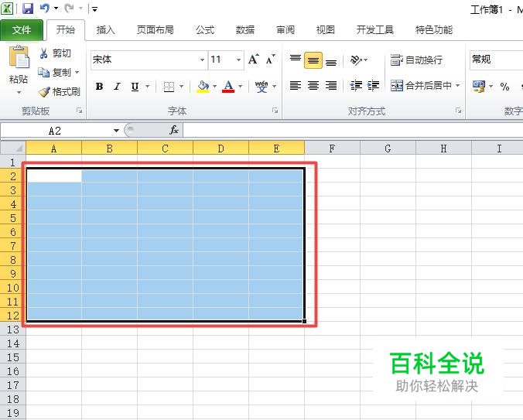This screenshot has width=523, height=420.
Task: Open undo history dropdown arrow
Action: (x=56, y=9)
